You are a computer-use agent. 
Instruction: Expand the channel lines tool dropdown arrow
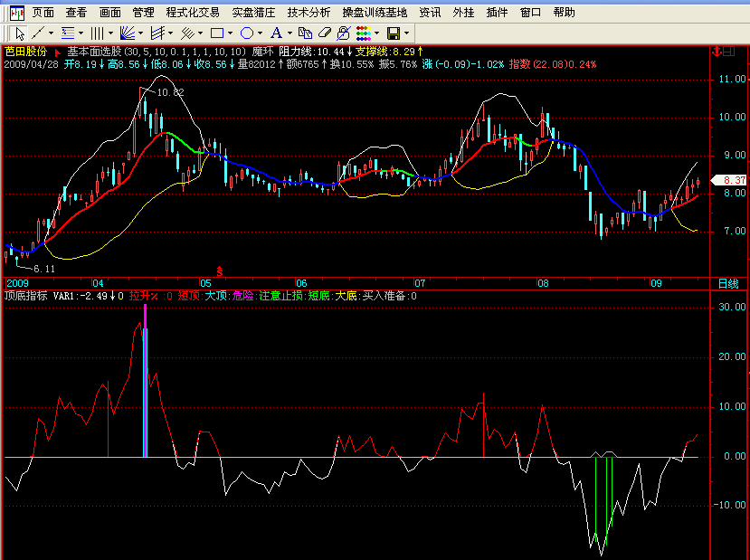point(171,33)
